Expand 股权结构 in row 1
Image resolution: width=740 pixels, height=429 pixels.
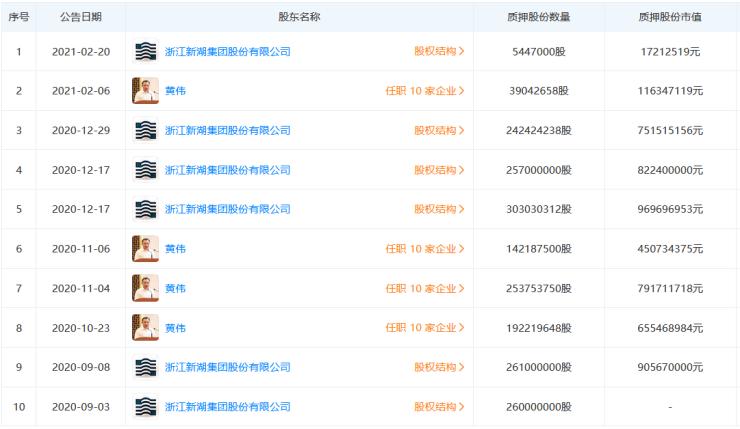coord(439,51)
